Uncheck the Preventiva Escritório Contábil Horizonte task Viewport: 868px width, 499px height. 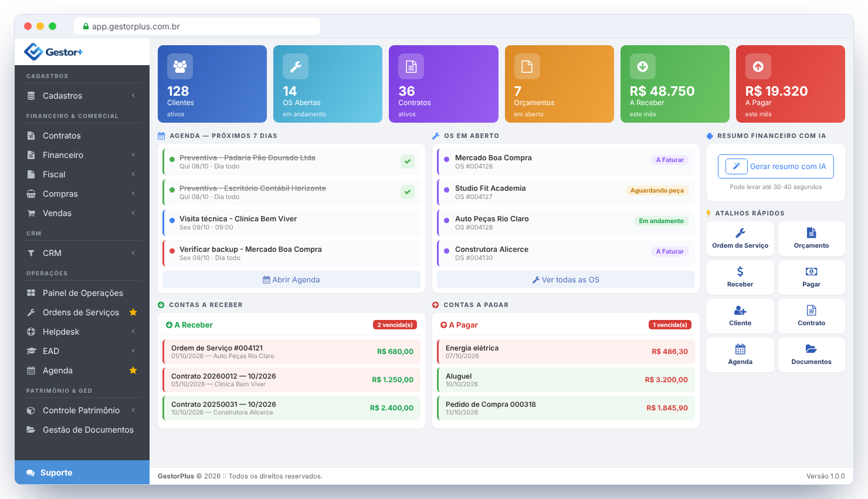point(408,192)
